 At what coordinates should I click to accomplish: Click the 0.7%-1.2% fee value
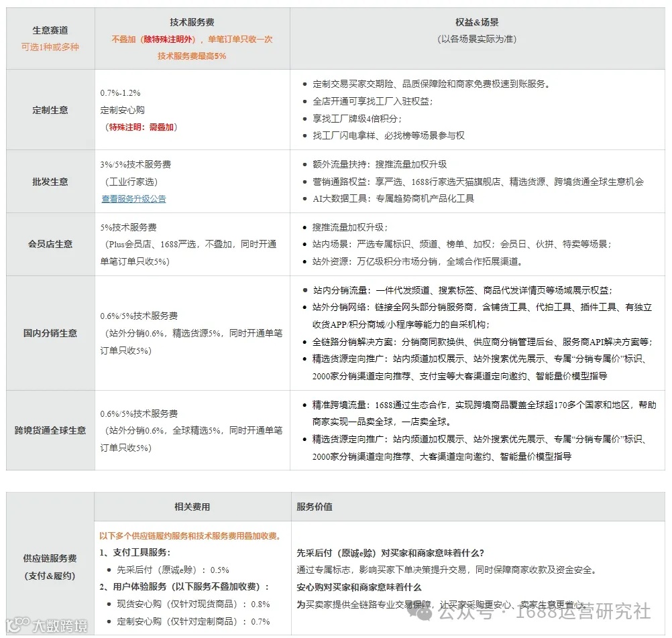click(121, 93)
